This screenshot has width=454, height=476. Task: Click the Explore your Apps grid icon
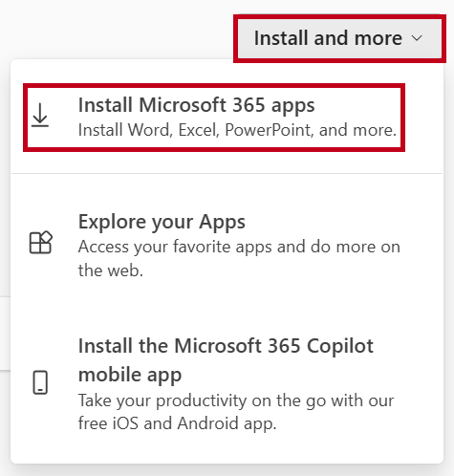point(41,243)
